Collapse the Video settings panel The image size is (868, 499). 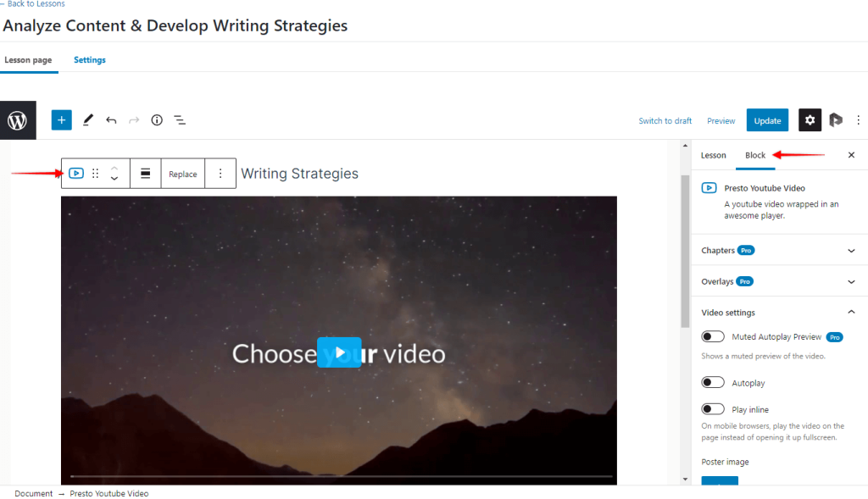click(x=778, y=313)
